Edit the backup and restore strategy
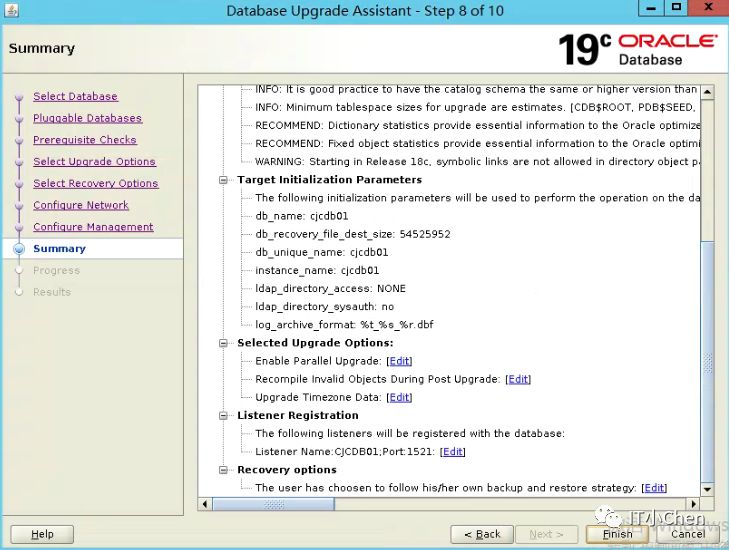Screen dimensions: 729x550 pyautogui.click(x=654, y=488)
